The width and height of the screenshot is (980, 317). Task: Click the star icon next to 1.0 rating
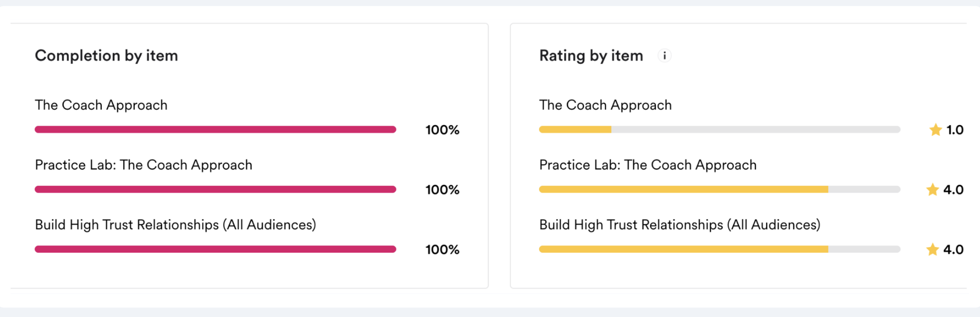coord(935,130)
